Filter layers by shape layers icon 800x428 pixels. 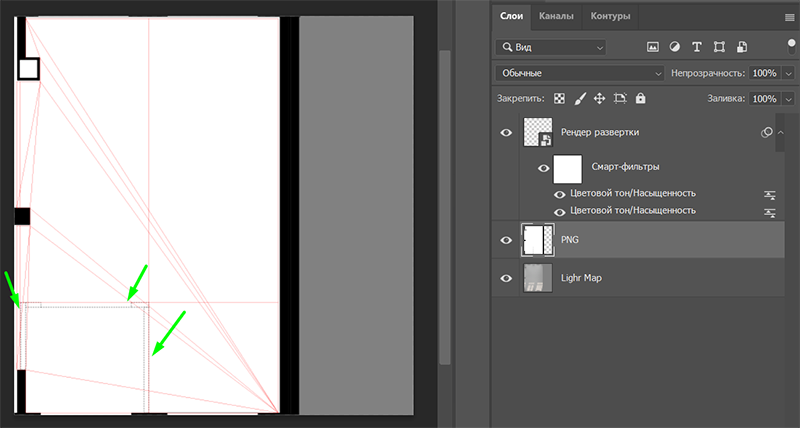719,47
